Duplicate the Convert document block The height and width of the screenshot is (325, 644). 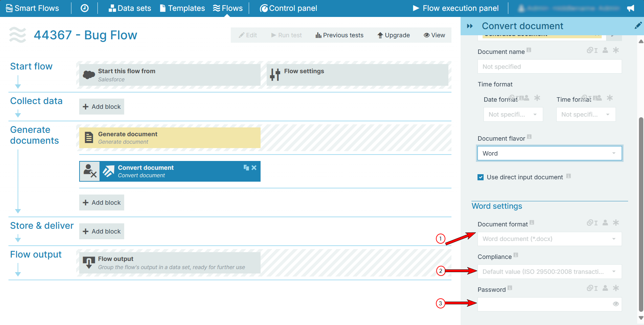[246, 167]
